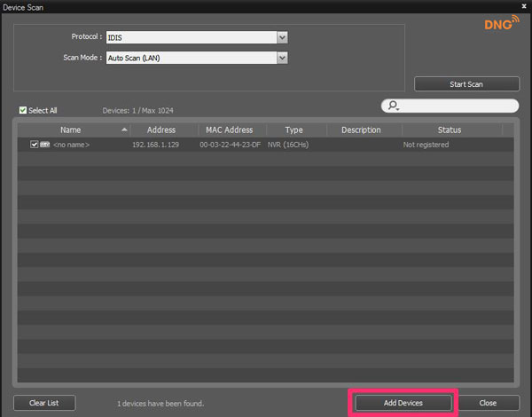This screenshot has height=417, width=532.
Task: Click the '1 devices have been found.' message
Action: tap(160, 404)
